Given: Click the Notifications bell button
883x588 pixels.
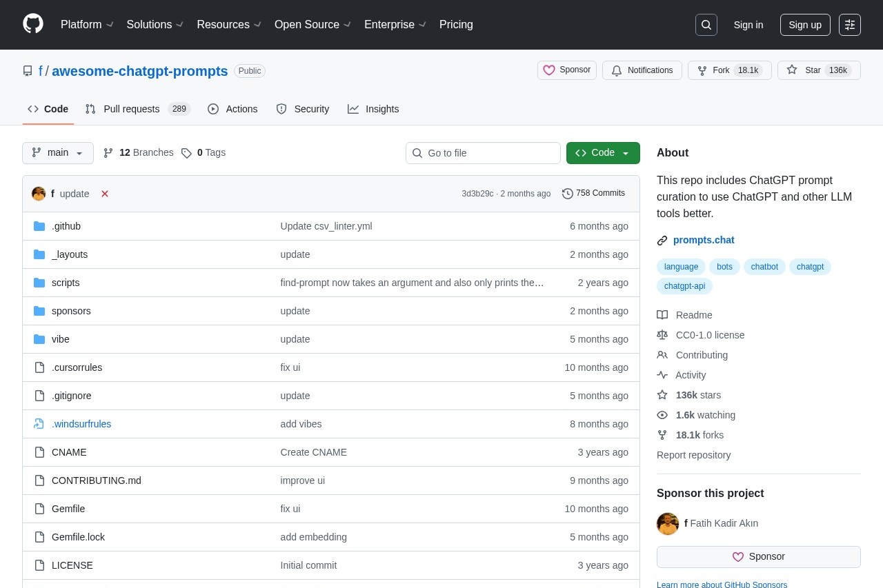Looking at the screenshot, I should pos(642,70).
